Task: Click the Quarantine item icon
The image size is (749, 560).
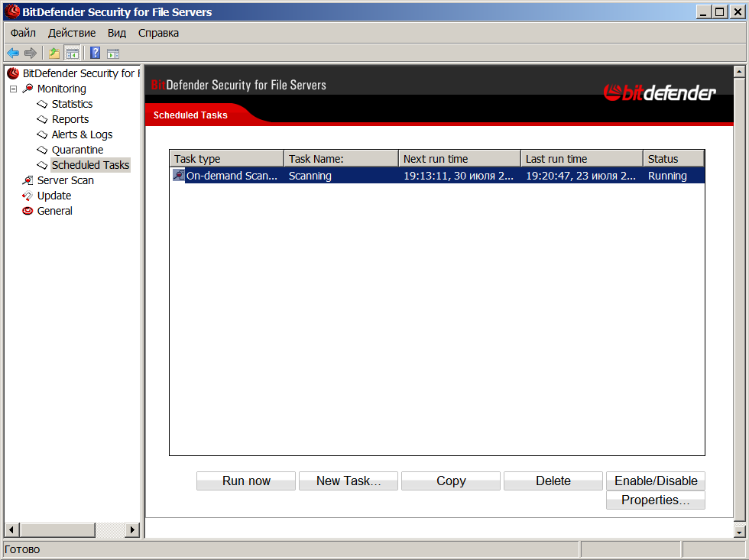Action: [43, 150]
